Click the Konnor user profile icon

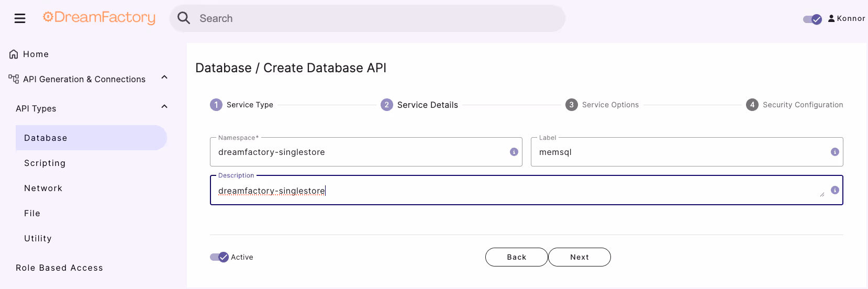[831, 18]
